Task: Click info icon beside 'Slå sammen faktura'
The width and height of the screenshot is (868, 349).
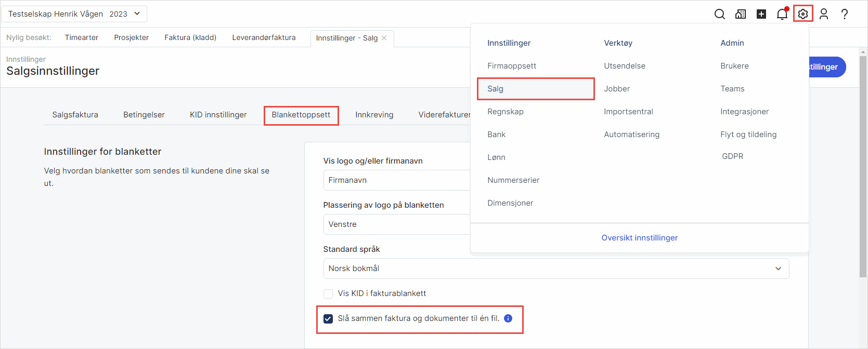Action: [x=508, y=318]
